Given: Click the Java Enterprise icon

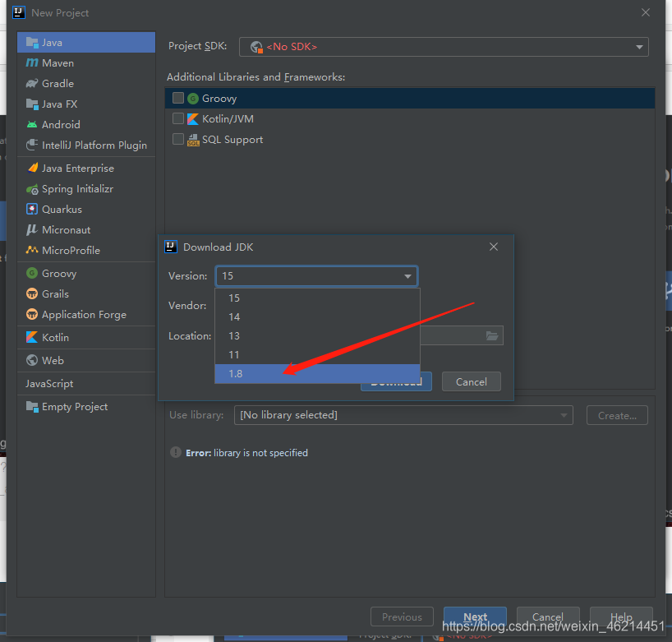Looking at the screenshot, I should (x=32, y=169).
